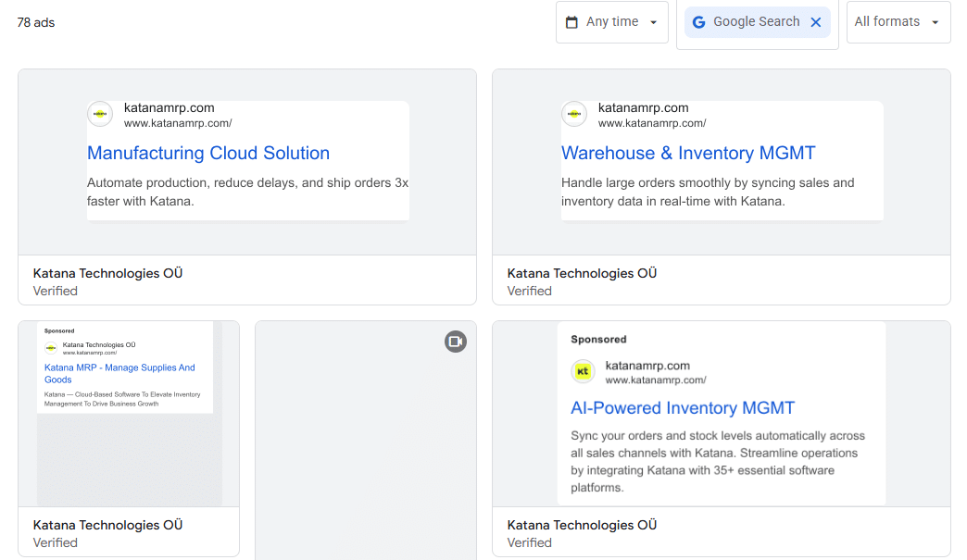Click Katana logo in Warehouse & Inventory ad
The height and width of the screenshot is (560, 967).
[574, 114]
